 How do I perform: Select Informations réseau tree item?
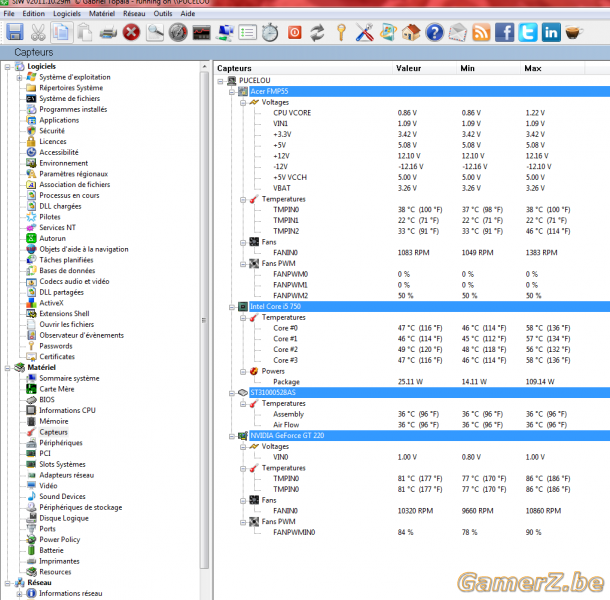click(x=71, y=593)
